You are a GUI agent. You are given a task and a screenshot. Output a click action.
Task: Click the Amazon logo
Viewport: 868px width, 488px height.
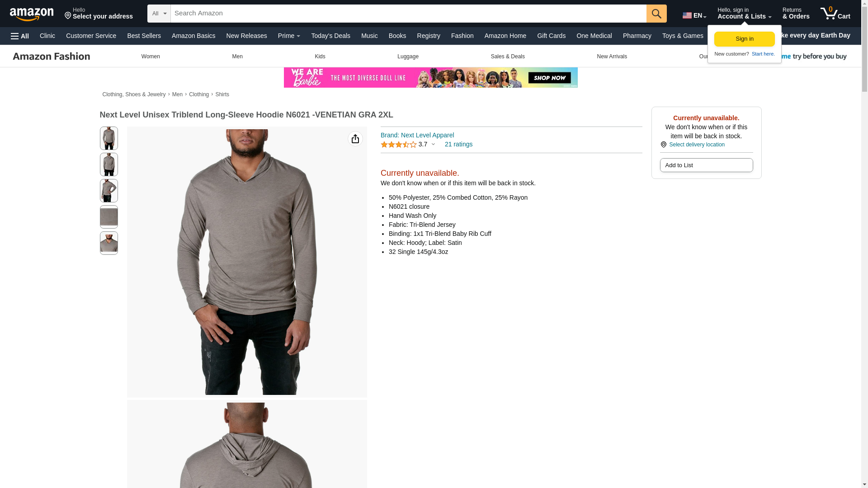pyautogui.click(x=32, y=14)
